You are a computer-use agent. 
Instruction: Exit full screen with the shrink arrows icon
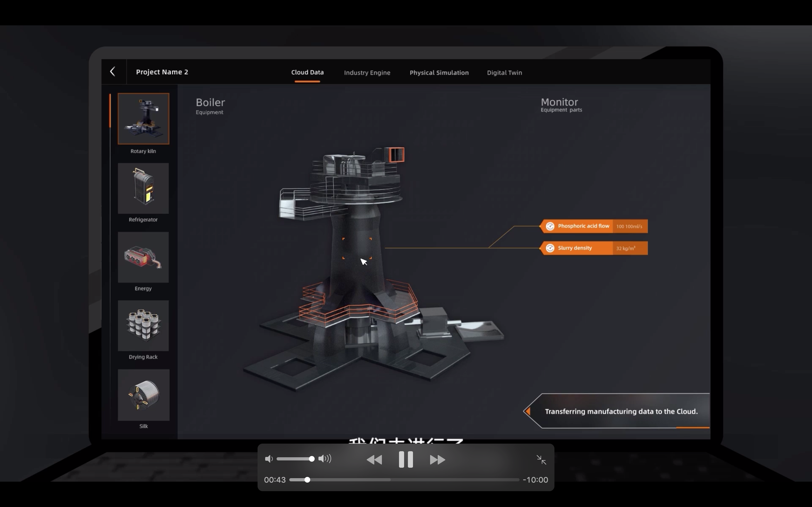point(541,460)
